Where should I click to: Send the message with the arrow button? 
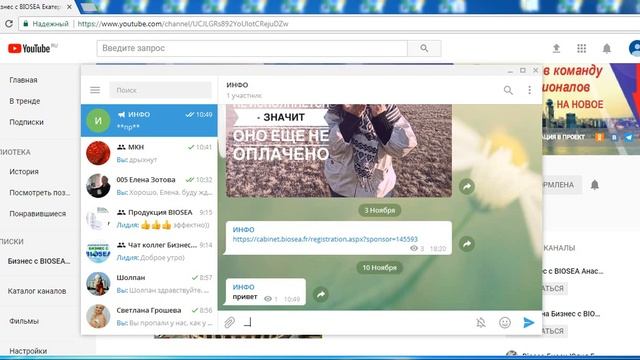coord(529,322)
